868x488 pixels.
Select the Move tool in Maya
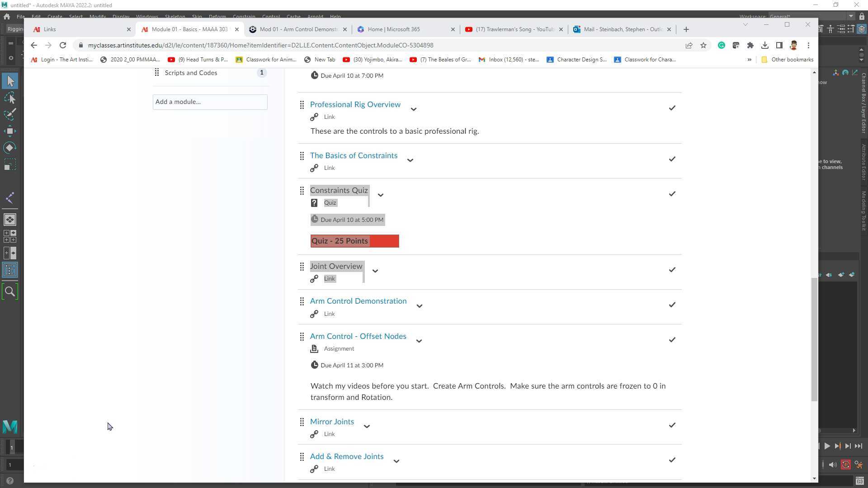coord(10,131)
